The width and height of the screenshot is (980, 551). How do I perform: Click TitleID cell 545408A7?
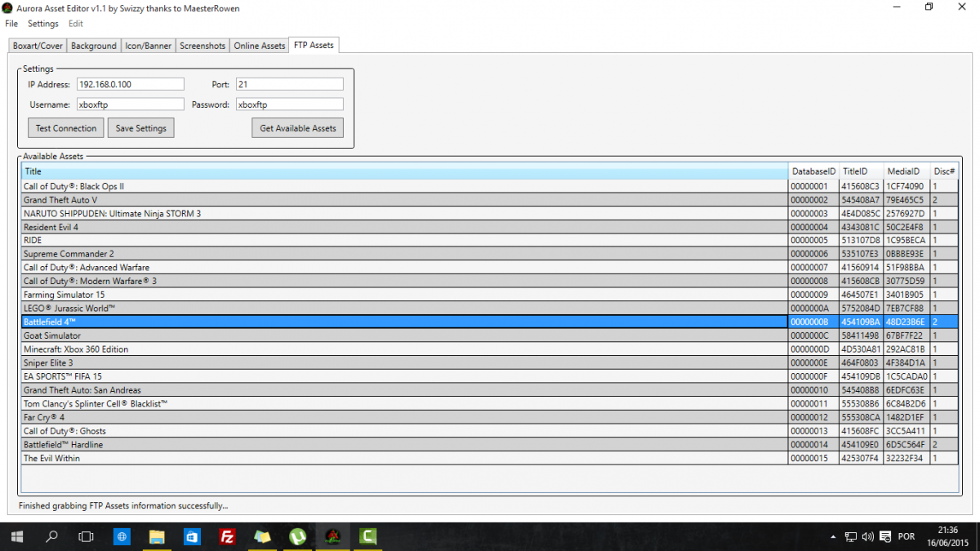[x=861, y=200]
